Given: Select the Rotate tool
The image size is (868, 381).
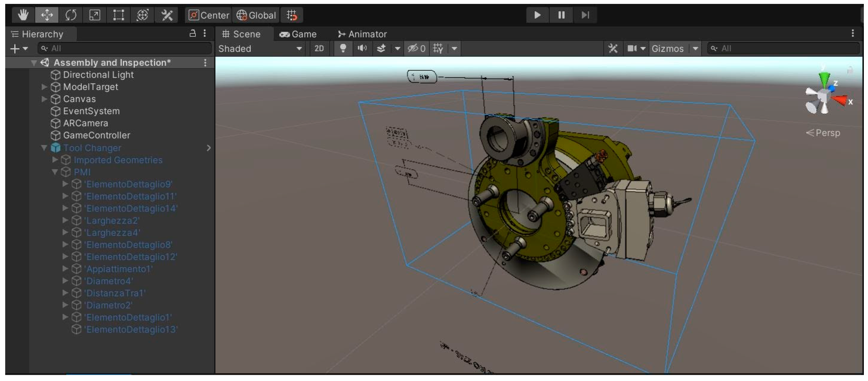Looking at the screenshot, I should point(71,15).
